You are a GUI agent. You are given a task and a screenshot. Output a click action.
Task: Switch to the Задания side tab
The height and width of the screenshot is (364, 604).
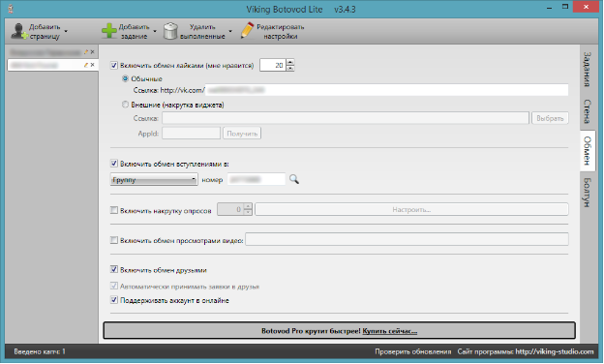point(587,70)
